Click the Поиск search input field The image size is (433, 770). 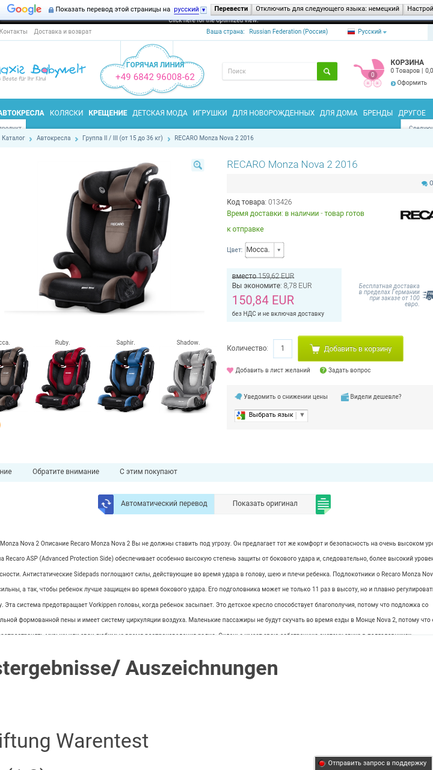(270, 71)
